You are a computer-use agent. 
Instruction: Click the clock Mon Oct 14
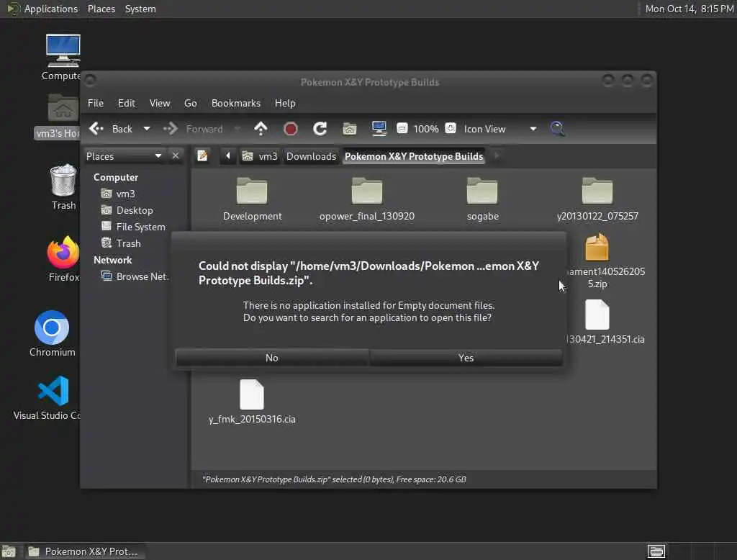coord(689,9)
